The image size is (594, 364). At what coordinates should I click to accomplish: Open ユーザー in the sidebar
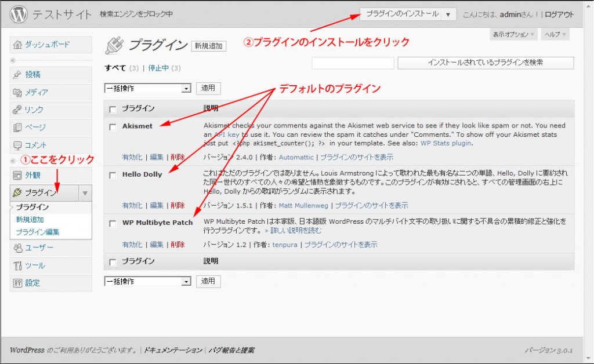[39, 248]
